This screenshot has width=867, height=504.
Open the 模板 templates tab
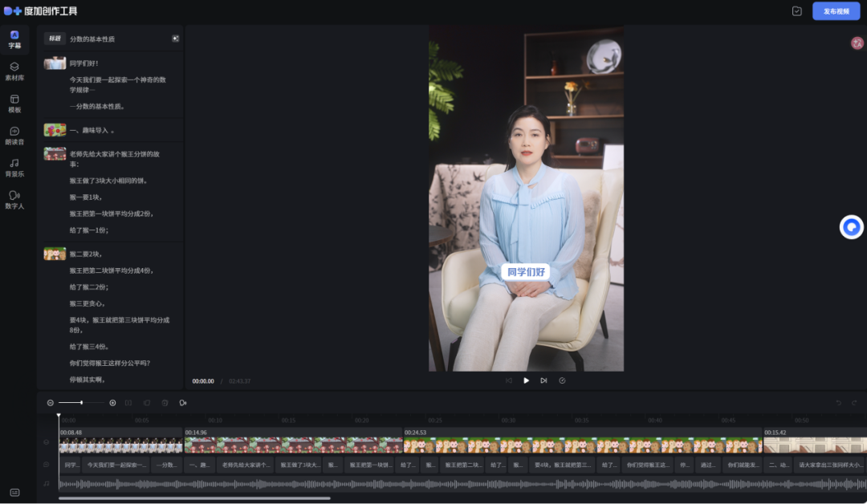[x=14, y=104]
